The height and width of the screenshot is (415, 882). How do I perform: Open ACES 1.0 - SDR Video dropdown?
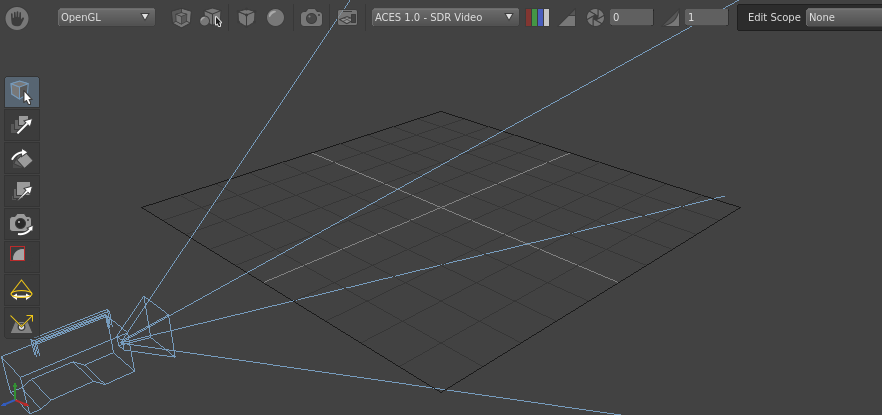(x=445, y=17)
